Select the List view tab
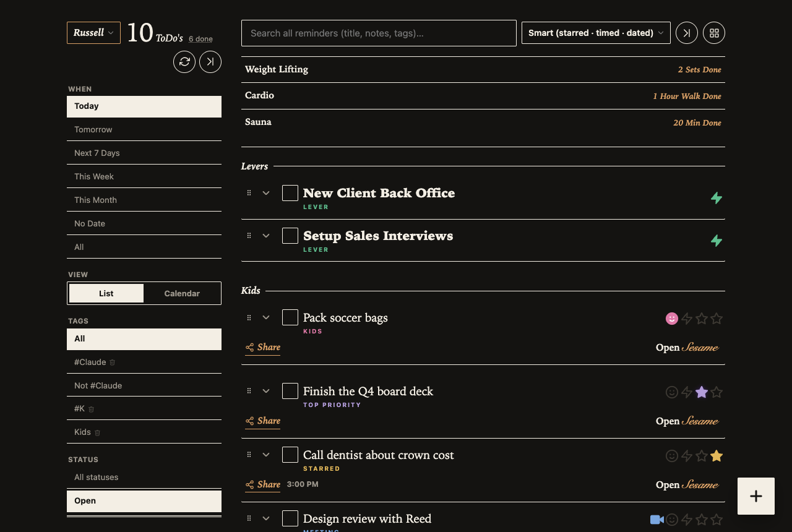The image size is (792, 532). click(x=106, y=293)
